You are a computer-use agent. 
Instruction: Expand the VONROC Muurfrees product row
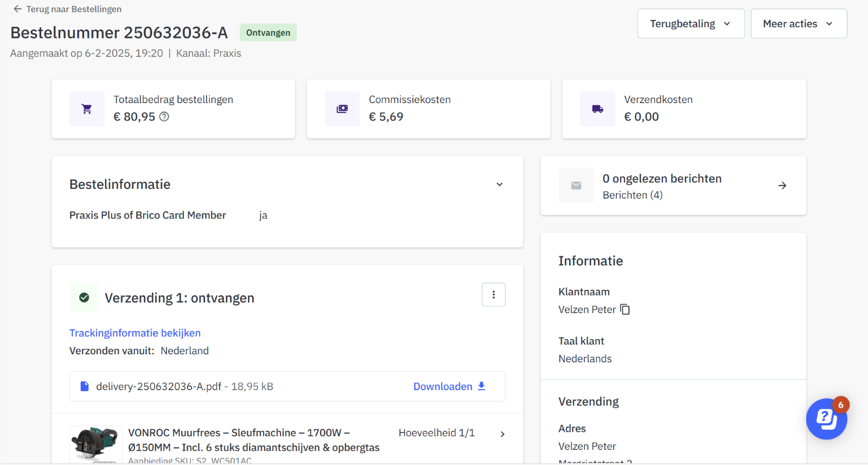click(502, 434)
